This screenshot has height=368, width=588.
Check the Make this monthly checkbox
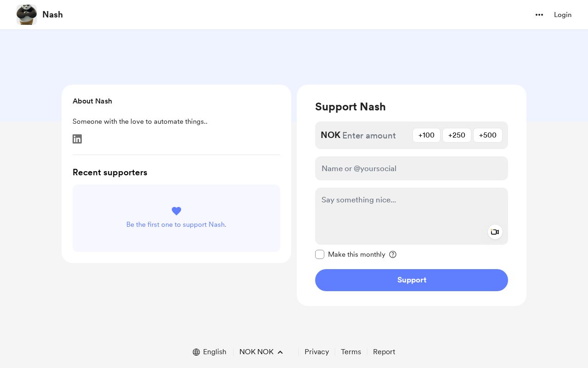320,254
